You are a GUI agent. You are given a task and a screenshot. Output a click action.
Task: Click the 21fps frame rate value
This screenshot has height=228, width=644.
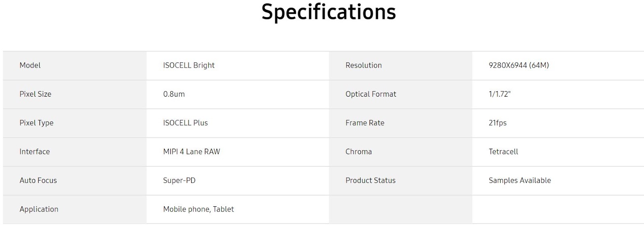pos(497,123)
